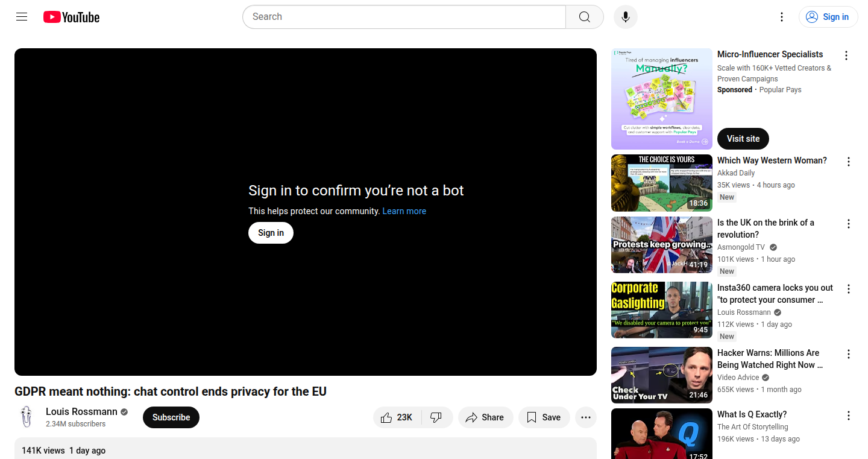
Task: Open What Is Q Exactly thumbnail
Action: tap(662, 434)
